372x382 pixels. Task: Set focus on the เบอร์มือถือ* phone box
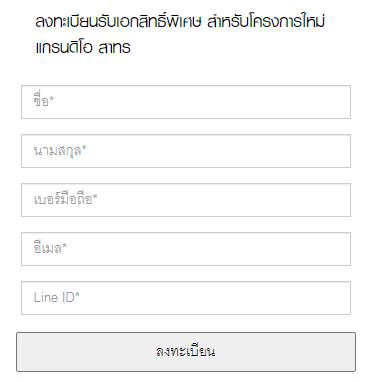[x=186, y=200]
